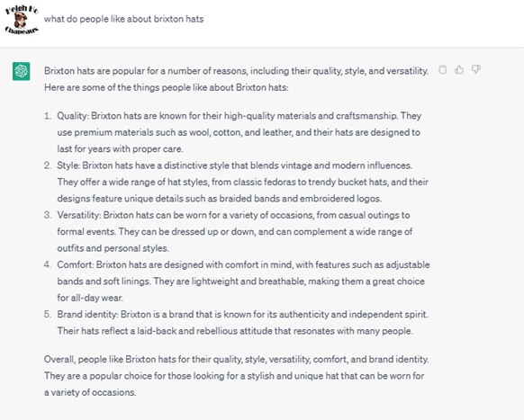Click the 'Brand identity:' heading in item five
The height and width of the screenshot is (420, 524).
[x=87, y=315]
